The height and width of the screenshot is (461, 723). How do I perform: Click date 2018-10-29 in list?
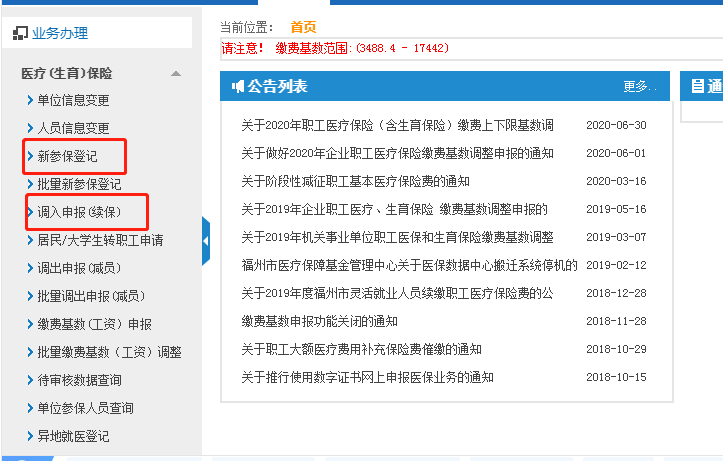tap(616, 349)
